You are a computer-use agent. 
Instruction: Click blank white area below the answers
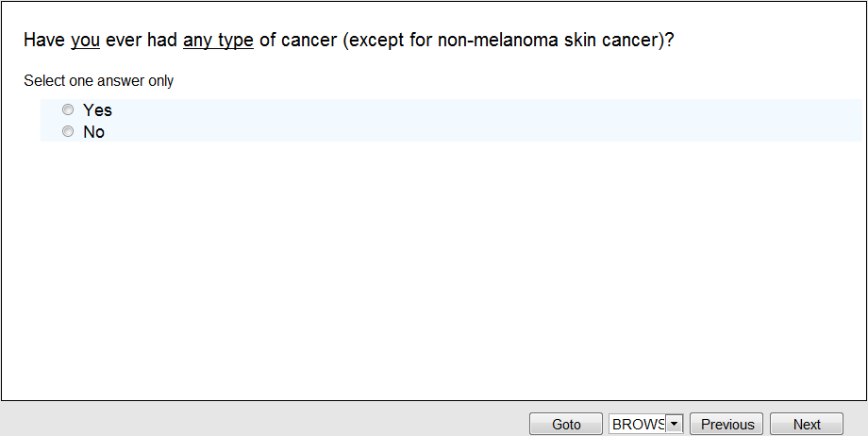[x=434, y=274]
